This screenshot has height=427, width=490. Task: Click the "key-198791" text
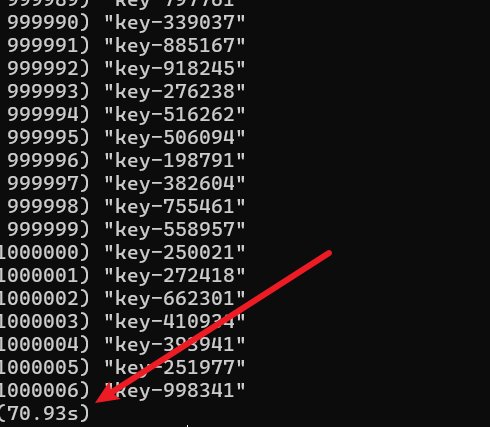pyautogui.click(x=175, y=161)
